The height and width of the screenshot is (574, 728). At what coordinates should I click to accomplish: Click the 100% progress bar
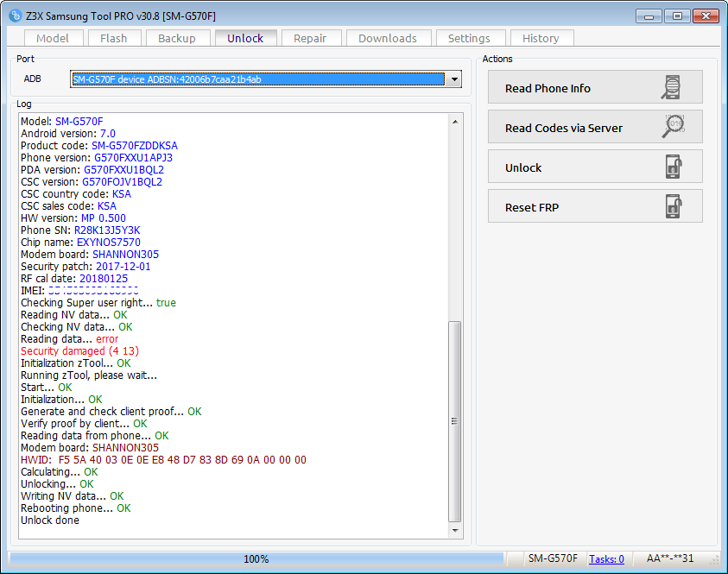pyautogui.click(x=256, y=559)
